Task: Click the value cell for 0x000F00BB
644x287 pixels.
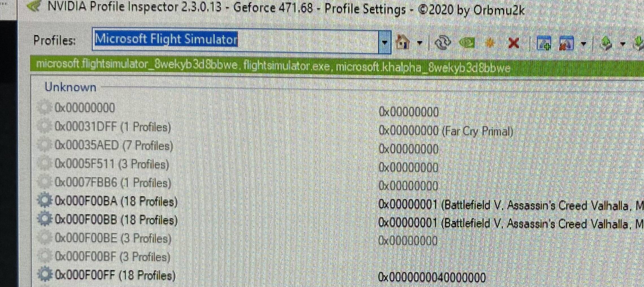Action: (x=511, y=223)
